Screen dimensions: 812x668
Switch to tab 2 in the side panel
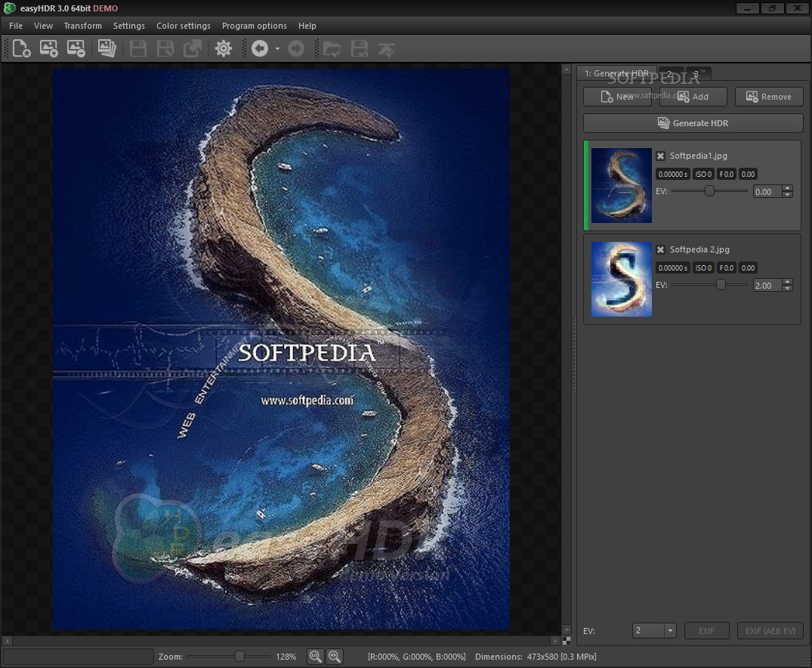(670, 74)
